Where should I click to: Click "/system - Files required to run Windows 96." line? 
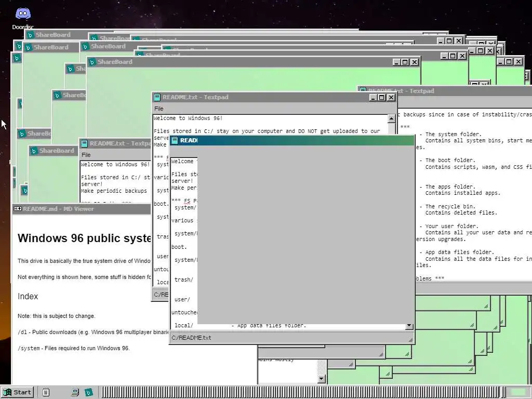(x=74, y=348)
